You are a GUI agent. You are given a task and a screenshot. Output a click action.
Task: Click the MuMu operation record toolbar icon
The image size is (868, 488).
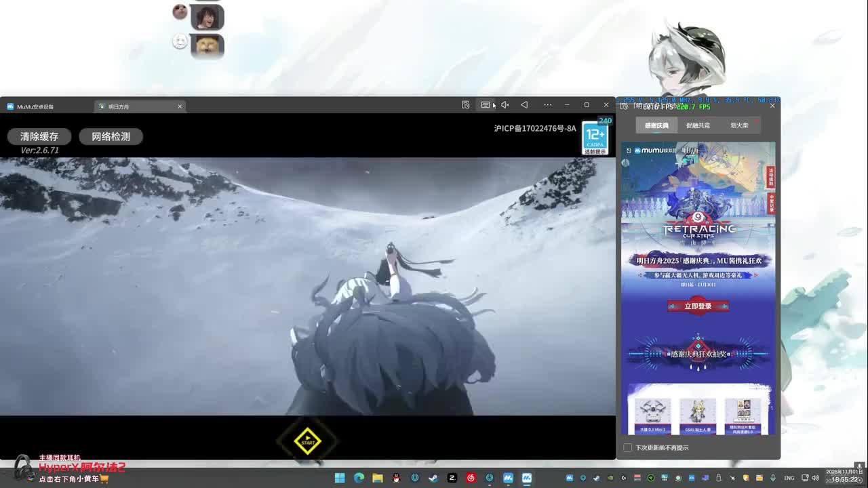coord(465,104)
